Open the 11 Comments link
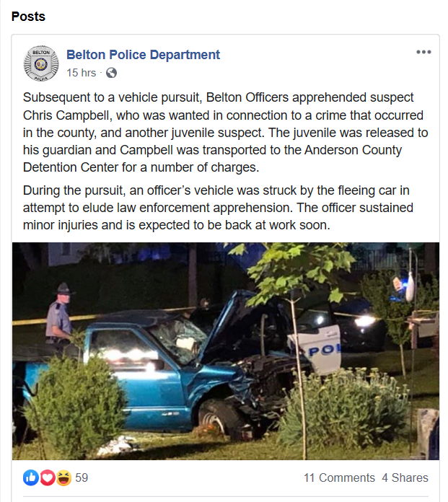Image resolution: width=448 pixels, height=502 pixels. [339, 477]
